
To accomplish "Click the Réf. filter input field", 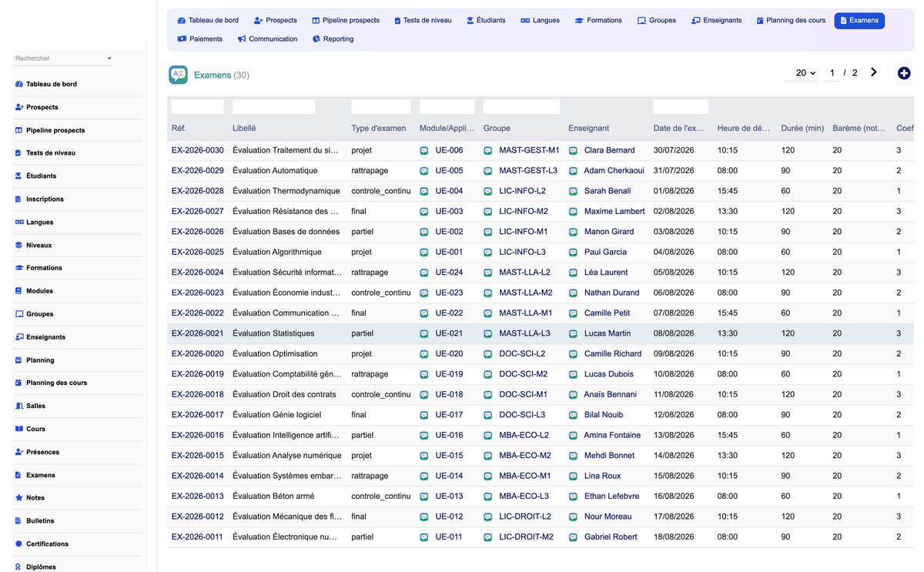I will [198, 107].
